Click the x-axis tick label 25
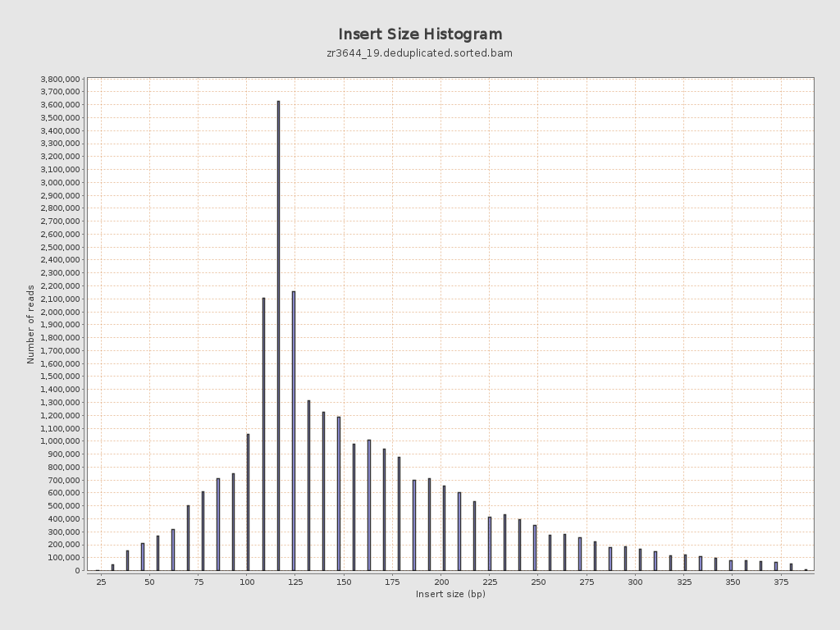The image size is (840, 630). coord(101,582)
